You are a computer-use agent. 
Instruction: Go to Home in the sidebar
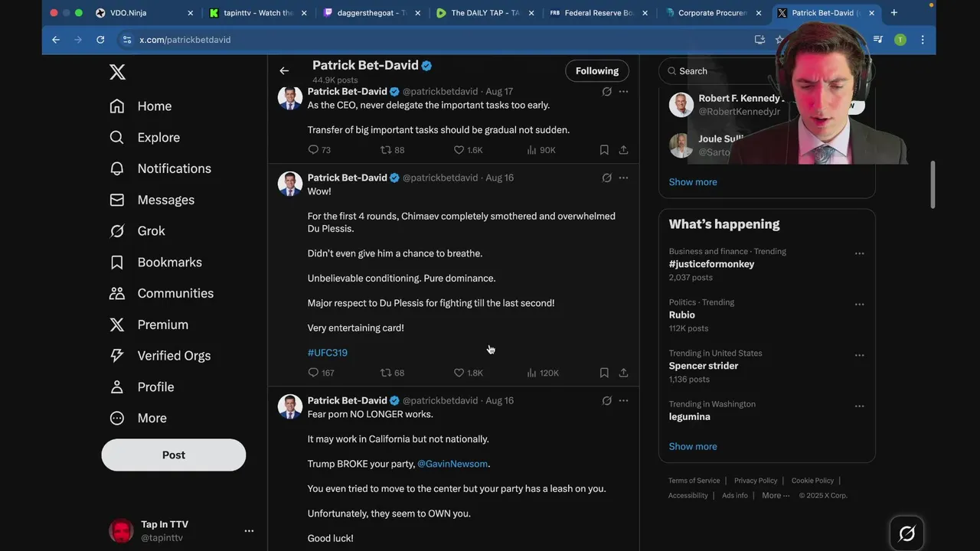[141, 106]
